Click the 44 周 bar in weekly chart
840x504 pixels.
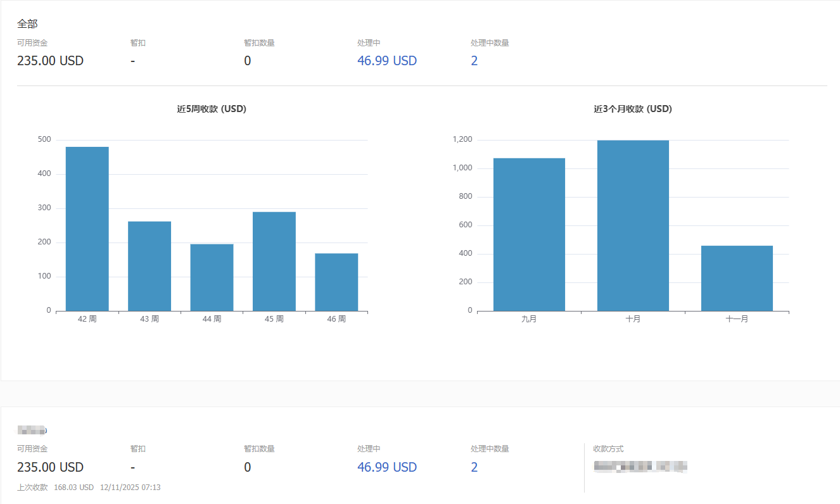tap(212, 277)
